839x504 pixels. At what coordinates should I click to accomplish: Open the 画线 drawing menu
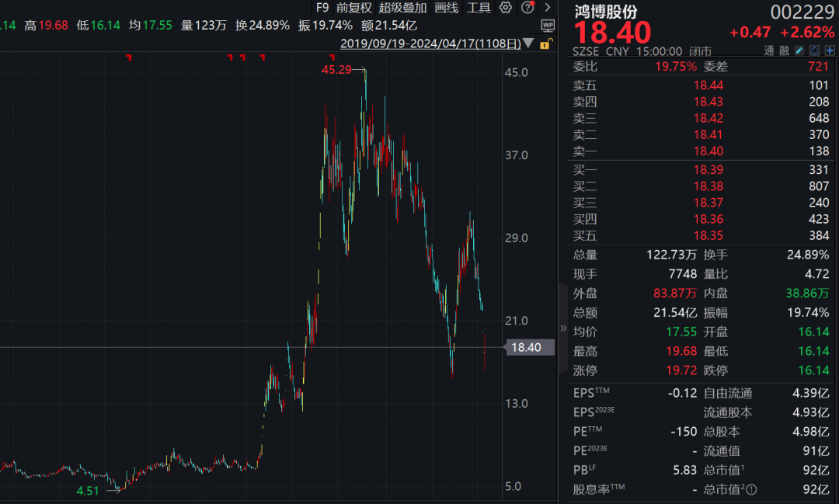[446, 8]
